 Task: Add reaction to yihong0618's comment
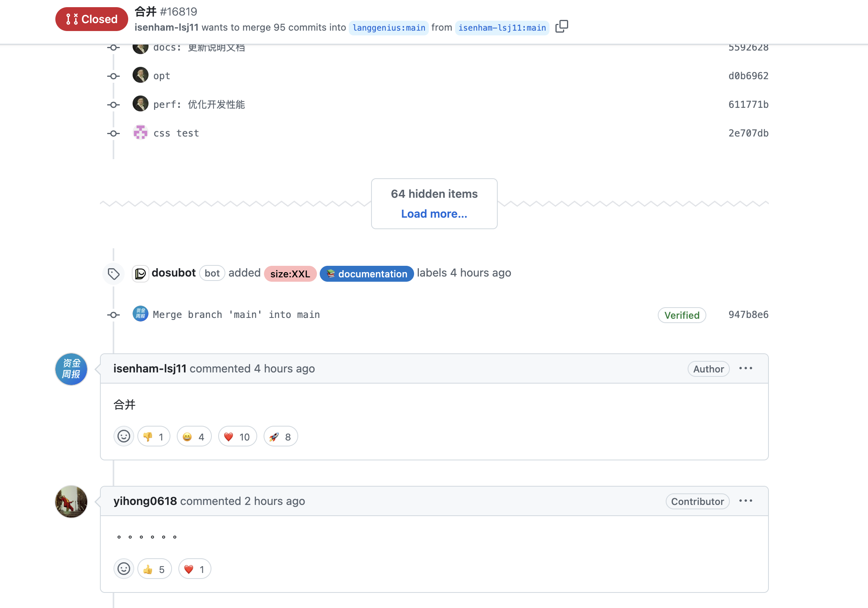[124, 569]
